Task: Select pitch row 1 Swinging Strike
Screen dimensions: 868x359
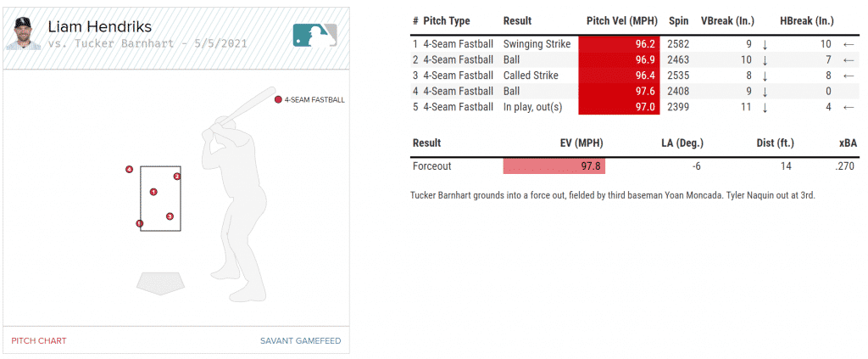Action: click(x=536, y=43)
